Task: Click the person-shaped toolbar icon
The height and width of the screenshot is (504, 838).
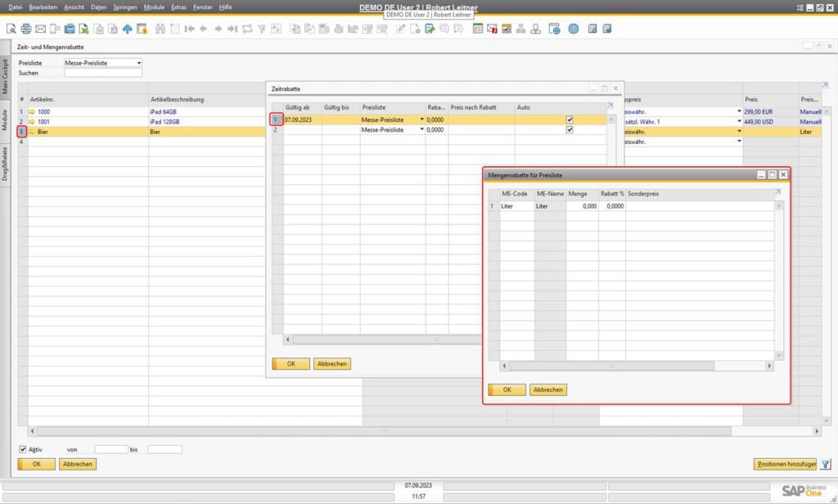Action: [x=535, y=29]
